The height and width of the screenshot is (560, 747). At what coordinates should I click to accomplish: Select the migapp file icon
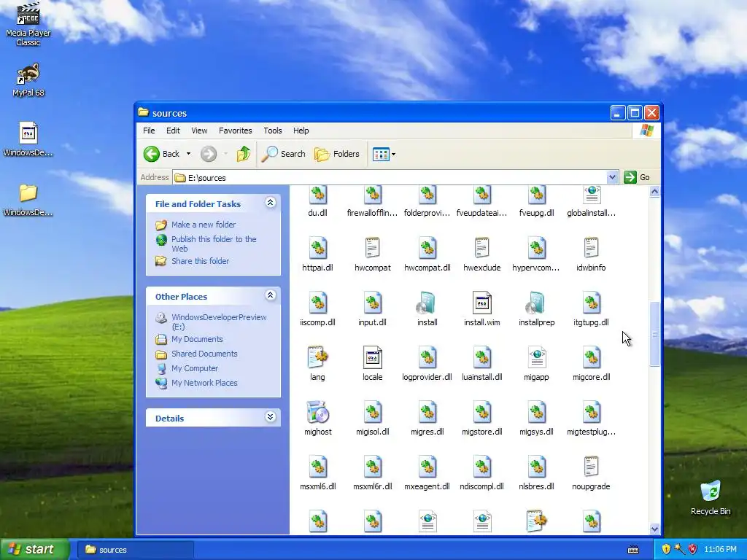coord(536,357)
